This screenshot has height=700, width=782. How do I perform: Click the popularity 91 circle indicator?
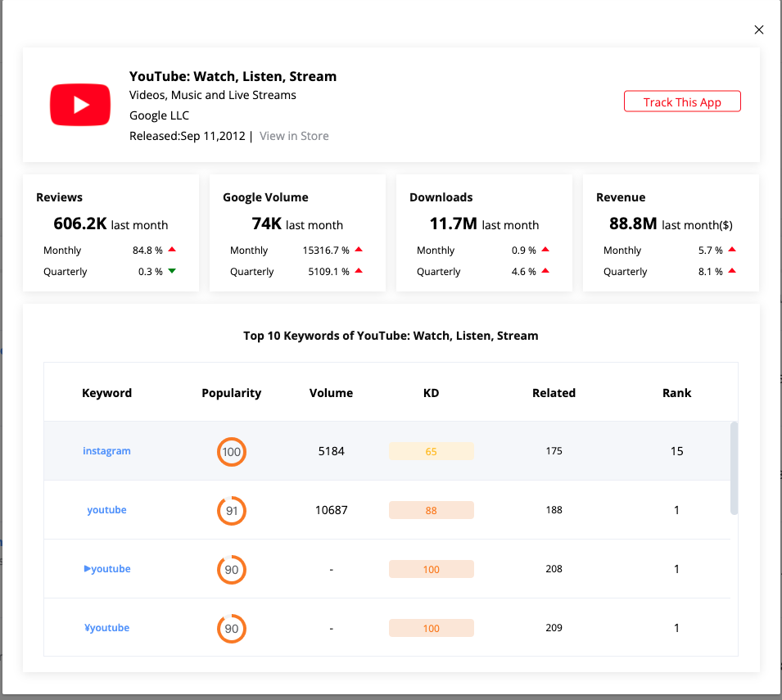(x=232, y=511)
